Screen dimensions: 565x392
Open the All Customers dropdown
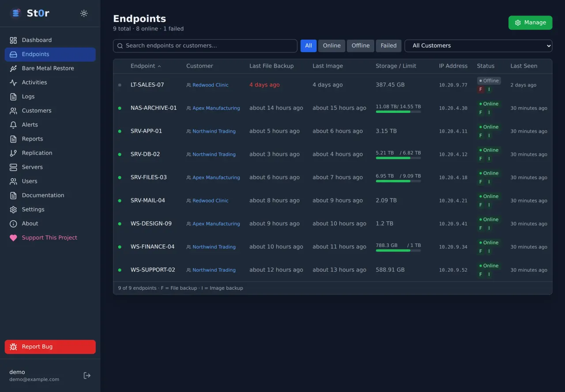coord(478,46)
